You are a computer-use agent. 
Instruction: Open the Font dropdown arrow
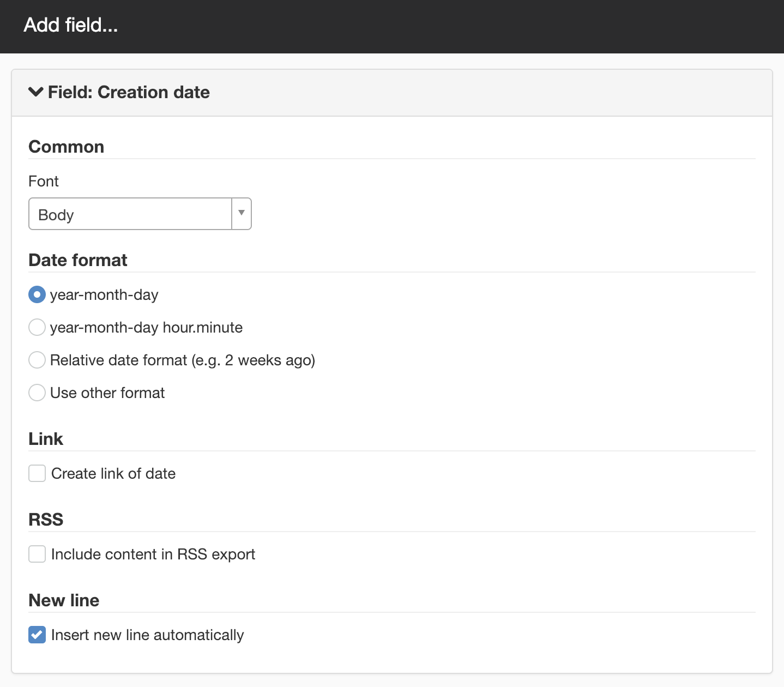(x=242, y=214)
